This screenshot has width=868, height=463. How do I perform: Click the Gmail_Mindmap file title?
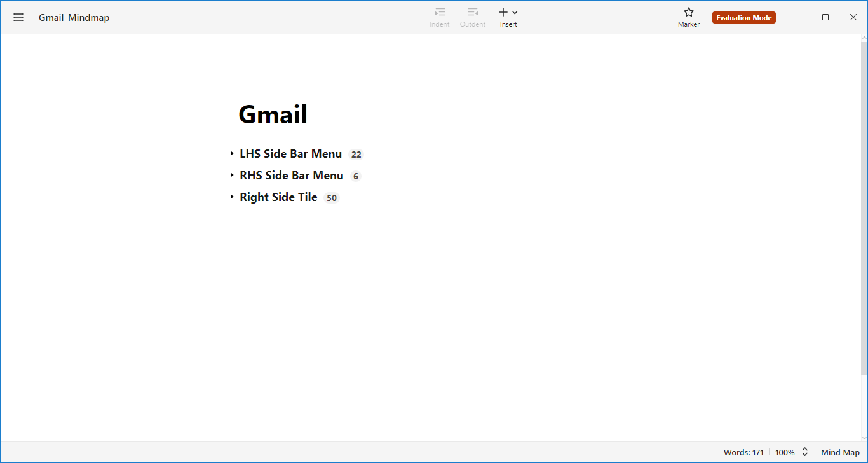click(x=74, y=18)
